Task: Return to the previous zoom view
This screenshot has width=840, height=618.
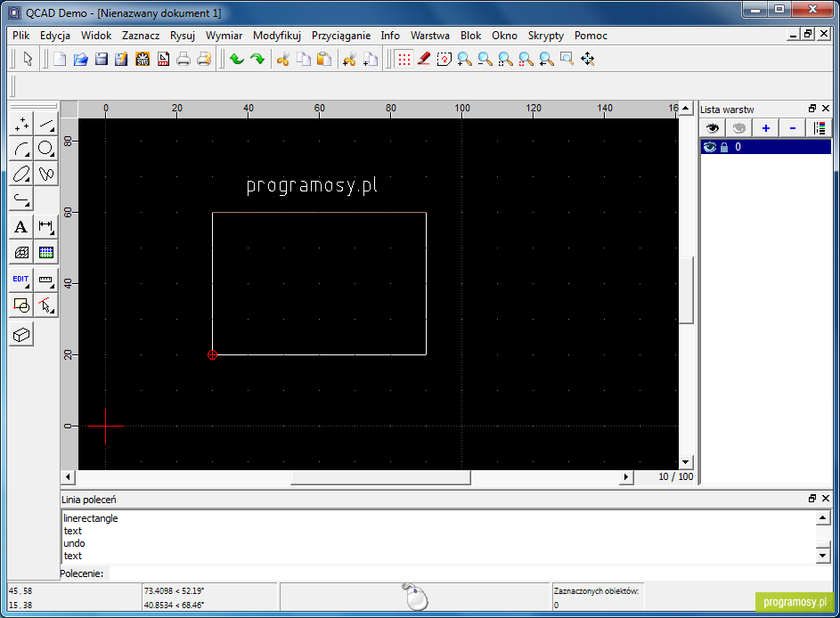Action: (546, 59)
